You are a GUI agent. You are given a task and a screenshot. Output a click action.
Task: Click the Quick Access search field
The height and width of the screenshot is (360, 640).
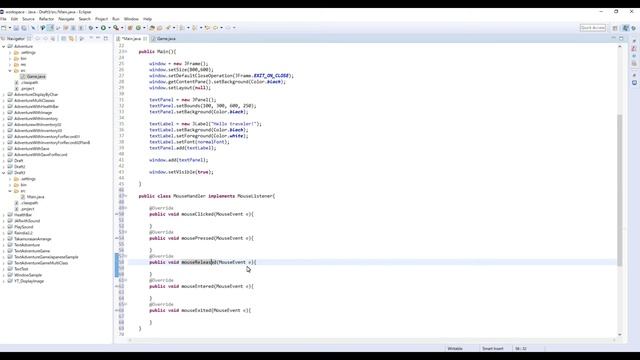click(593, 28)
